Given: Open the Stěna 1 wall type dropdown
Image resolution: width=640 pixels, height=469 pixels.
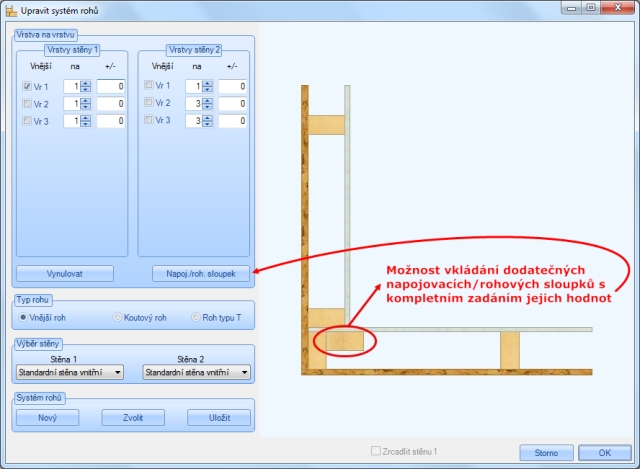Looking at the screenshot, I should click(70, 372).
